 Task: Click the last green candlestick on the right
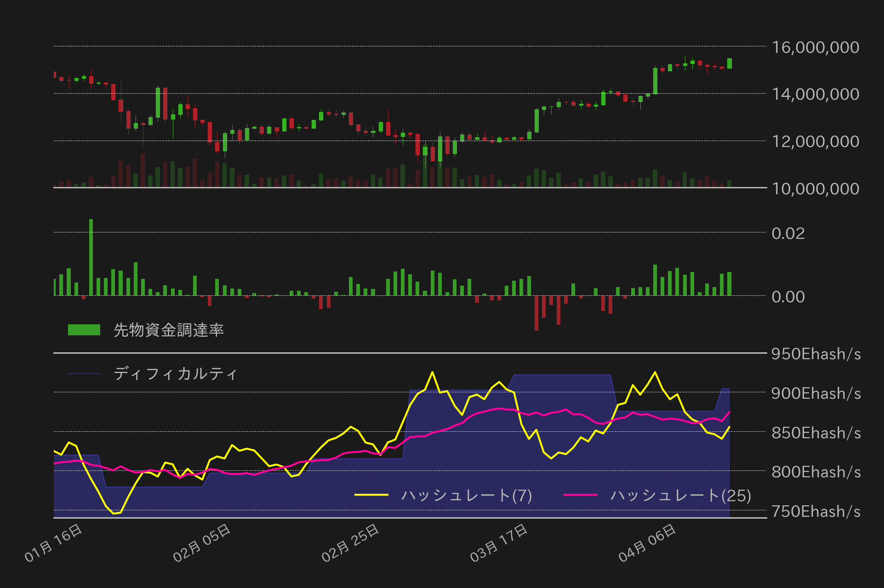730,63
